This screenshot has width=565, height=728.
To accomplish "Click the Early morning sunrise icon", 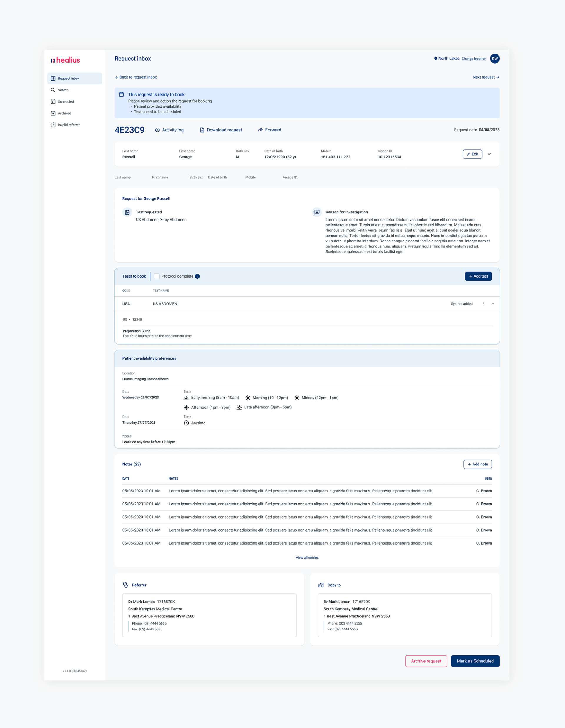I will (187, 398).
